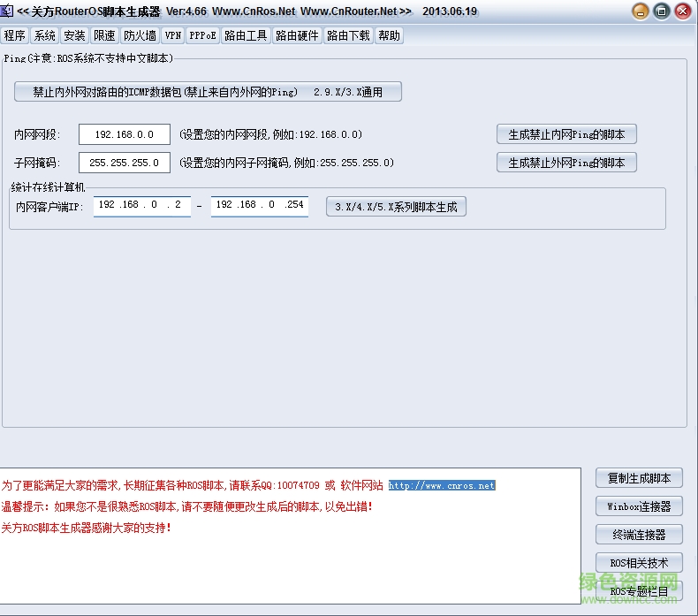Click 生成禁止外网Ping的脚本 button
The width and height of the screenshot is (698, 616).
(566, 163)
